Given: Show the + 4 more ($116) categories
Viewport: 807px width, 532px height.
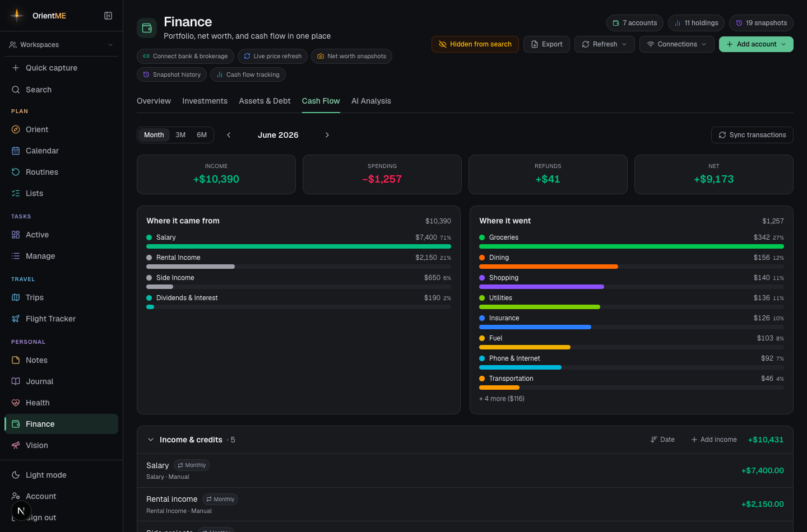Looking at the screenshot, I should click(502, 399).
